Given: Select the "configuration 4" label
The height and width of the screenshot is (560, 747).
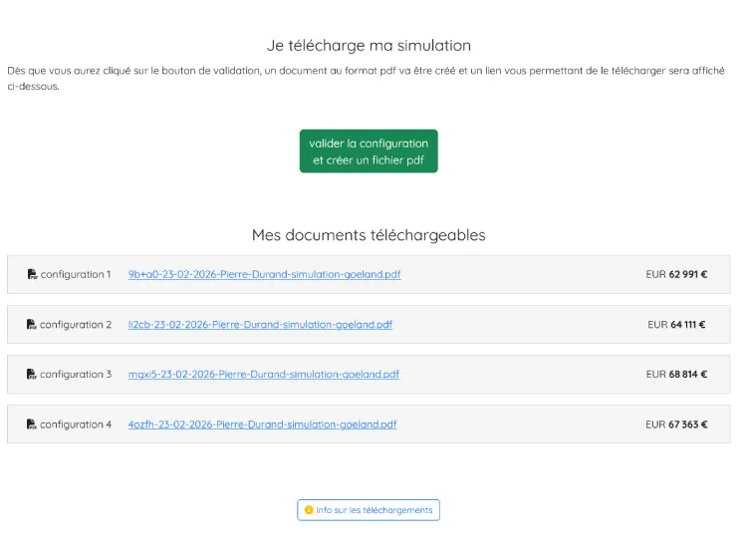Looking at the screenshot, I should (x=76, y=423).
